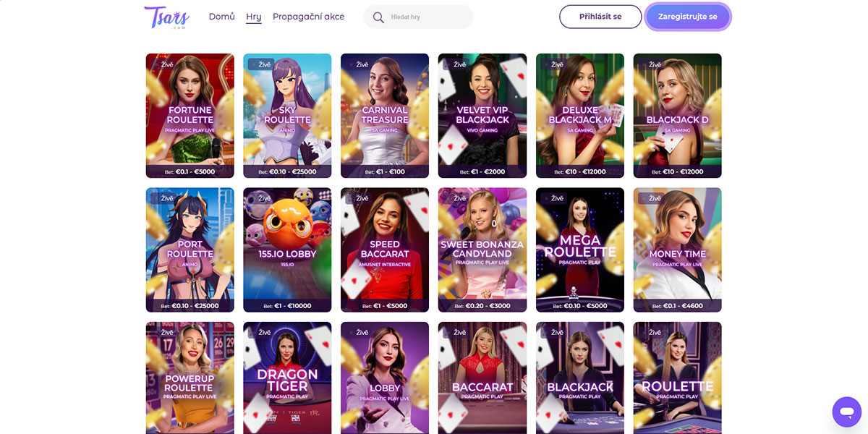Play Velvet VIP Blackjack

482,116
